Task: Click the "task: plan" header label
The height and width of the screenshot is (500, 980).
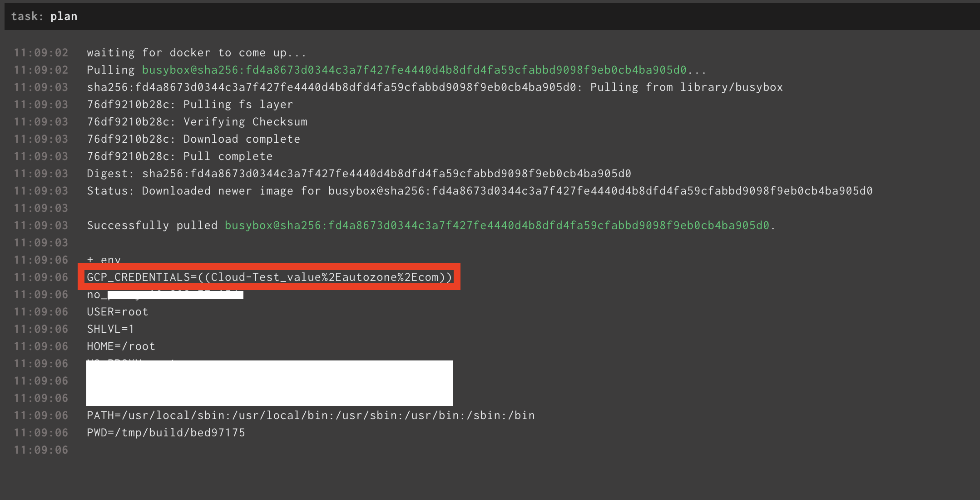Action: [x=45, y=16]
